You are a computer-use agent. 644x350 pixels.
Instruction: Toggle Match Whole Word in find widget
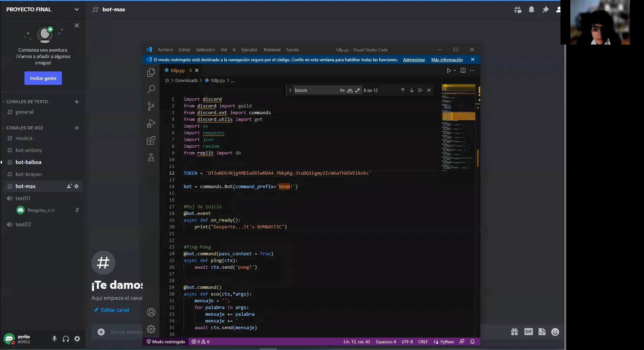pos(350,90)
